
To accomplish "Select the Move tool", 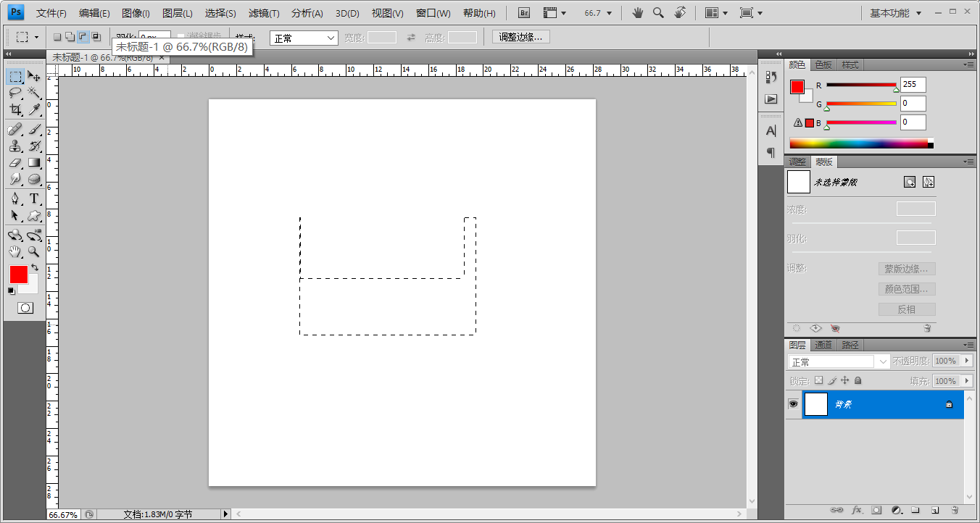I will coord(33,76).
